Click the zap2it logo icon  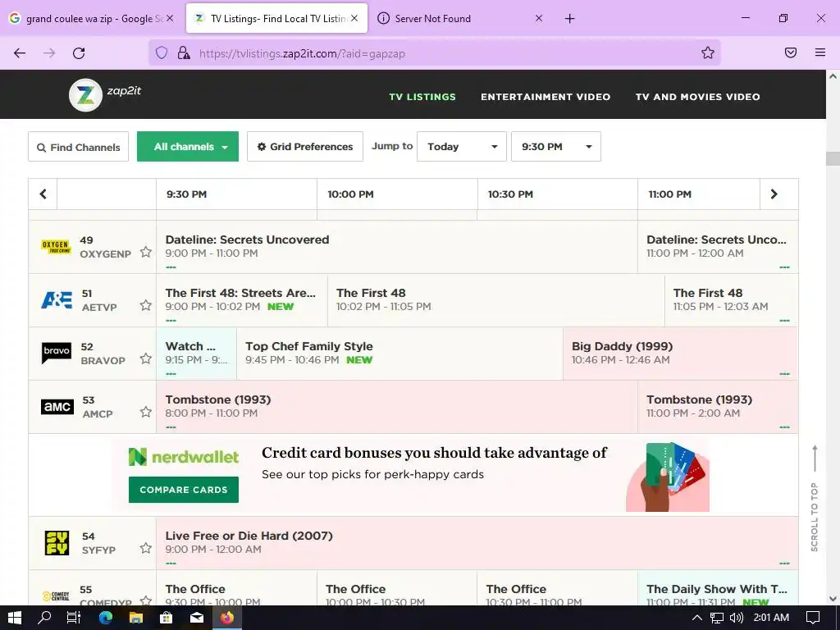[85, 95]
